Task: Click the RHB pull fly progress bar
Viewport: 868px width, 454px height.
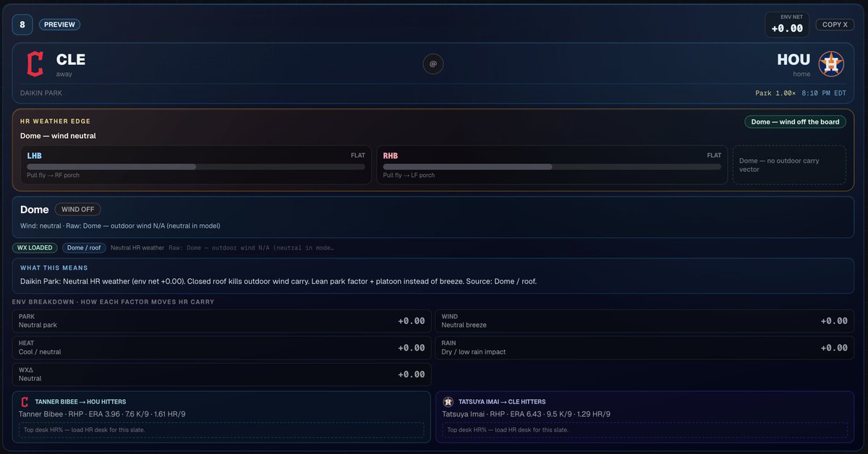Action: 552,166
